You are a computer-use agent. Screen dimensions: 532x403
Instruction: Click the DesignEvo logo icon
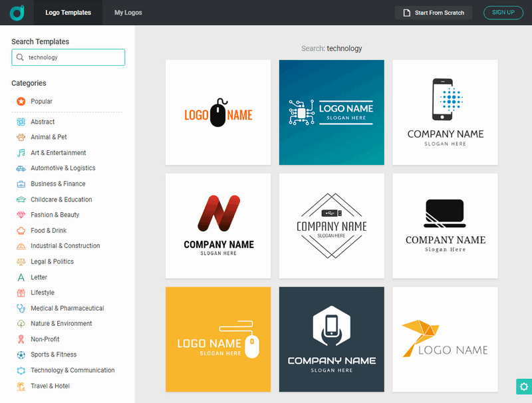tap(17, 13)
